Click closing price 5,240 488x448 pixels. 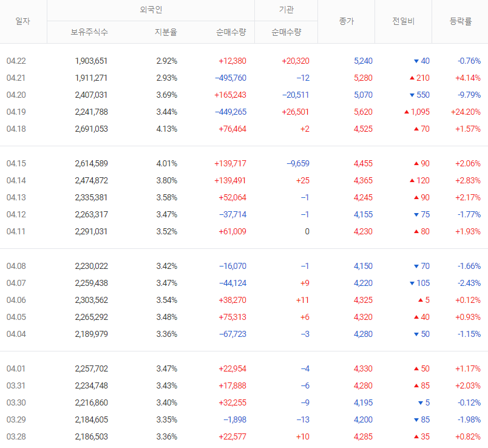[363, 61]
